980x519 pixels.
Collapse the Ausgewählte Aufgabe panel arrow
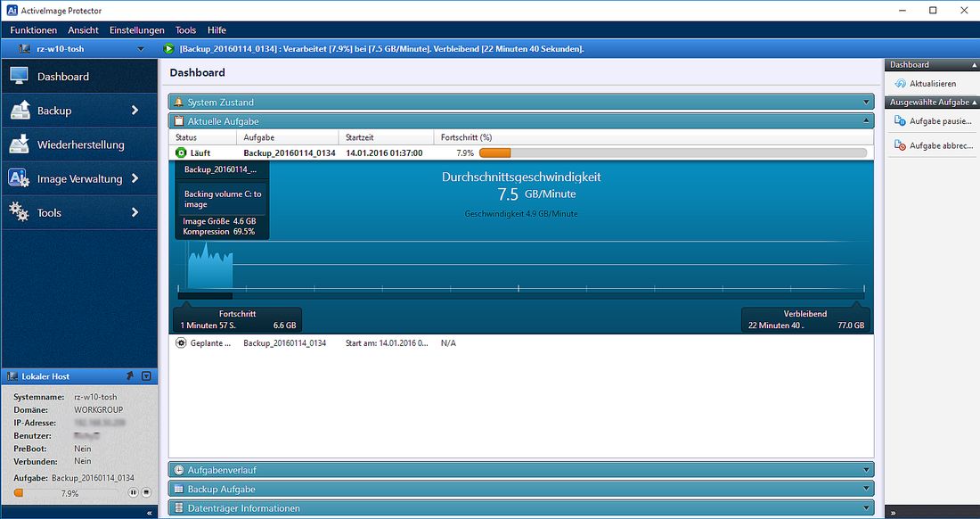(x=974, y=102)
